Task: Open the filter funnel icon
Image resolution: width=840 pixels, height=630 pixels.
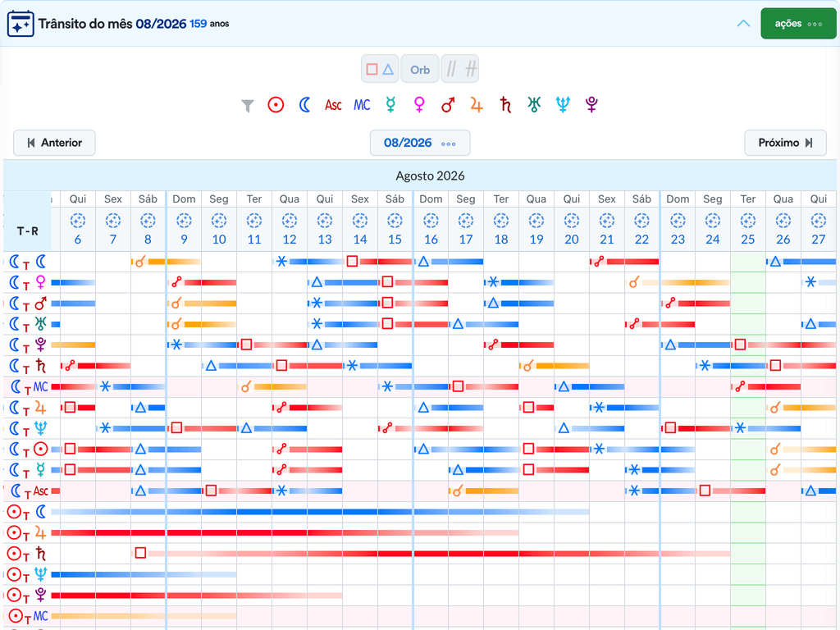Action: pos(248,106)
